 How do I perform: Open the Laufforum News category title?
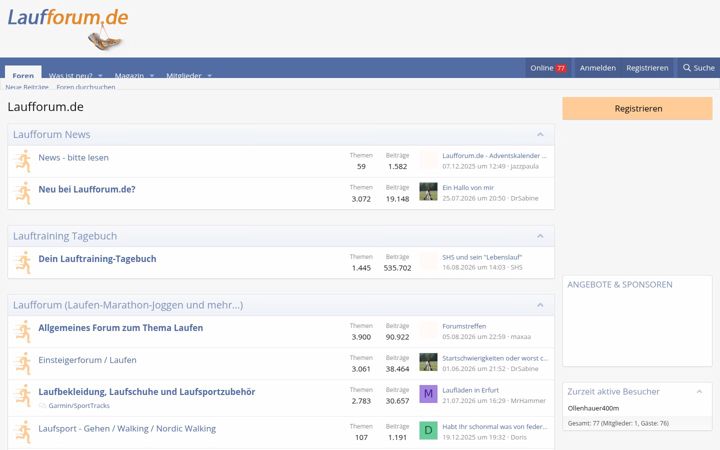tap(51, 135)
